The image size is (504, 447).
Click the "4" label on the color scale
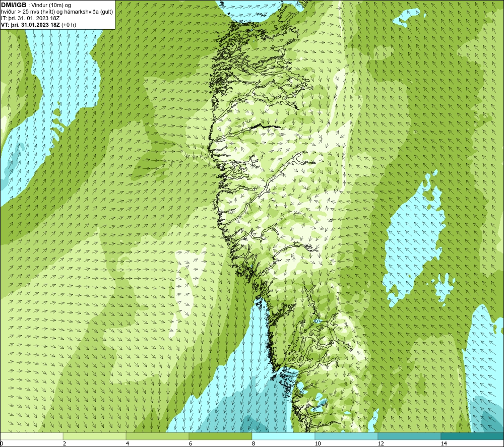click(128, 443)
